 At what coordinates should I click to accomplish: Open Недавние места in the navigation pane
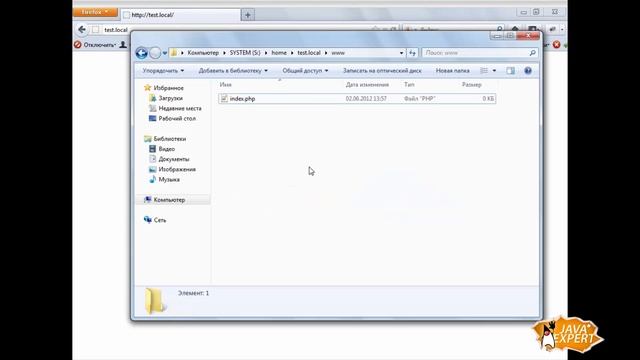pos(180,108)
